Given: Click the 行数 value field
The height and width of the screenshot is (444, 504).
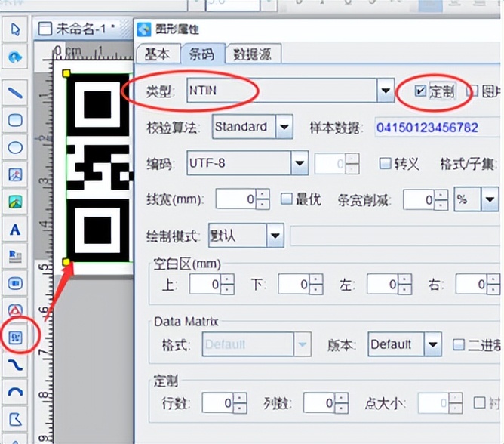Looking at the screenshot, I should [218, 402].
